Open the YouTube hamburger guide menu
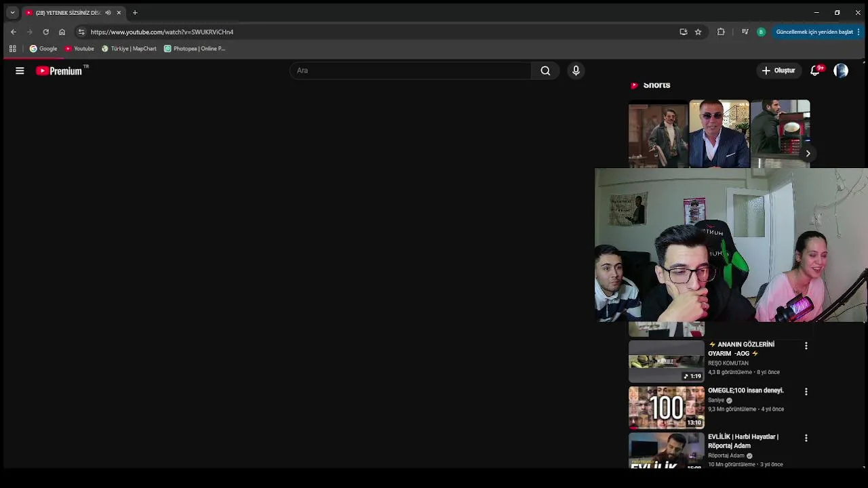 tap(20, 70)
